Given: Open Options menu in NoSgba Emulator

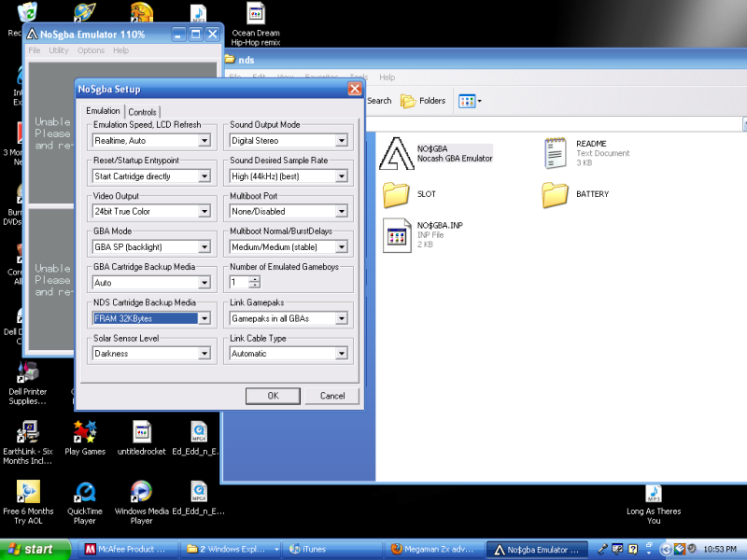Looking at the screenshot, I should point(91,50).
